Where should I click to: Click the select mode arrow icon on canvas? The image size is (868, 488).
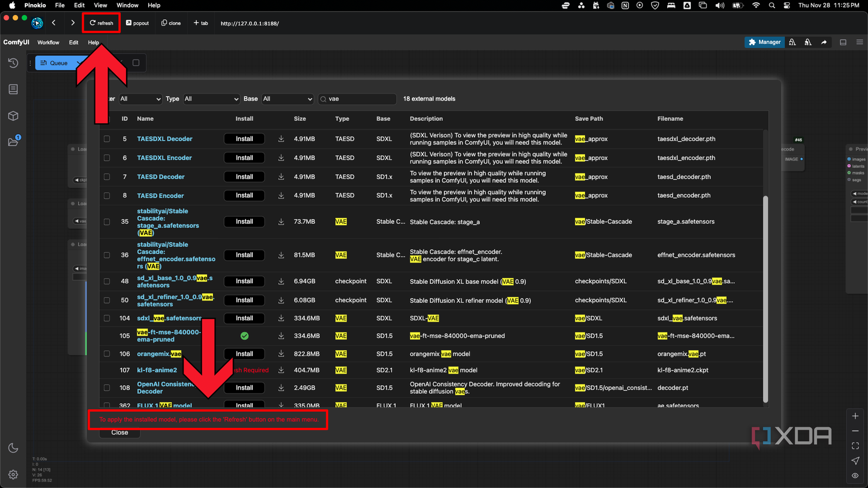click(x=855, y=461)
